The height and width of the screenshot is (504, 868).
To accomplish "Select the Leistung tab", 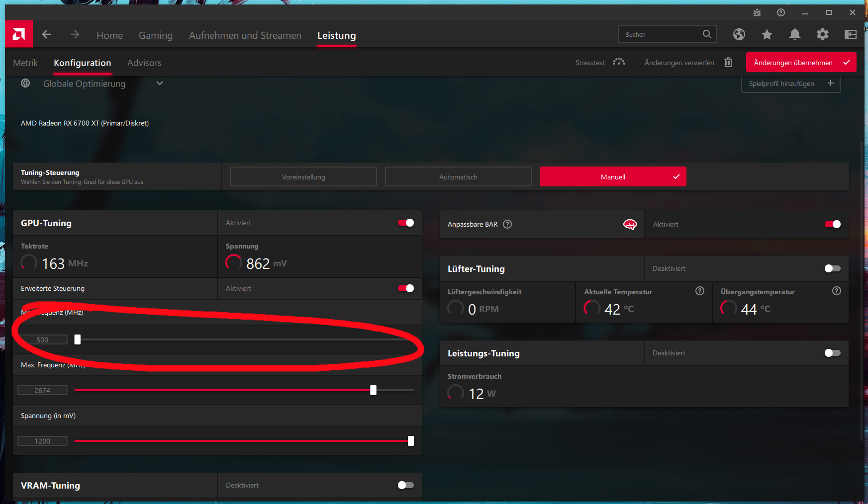I will (337, 35).
